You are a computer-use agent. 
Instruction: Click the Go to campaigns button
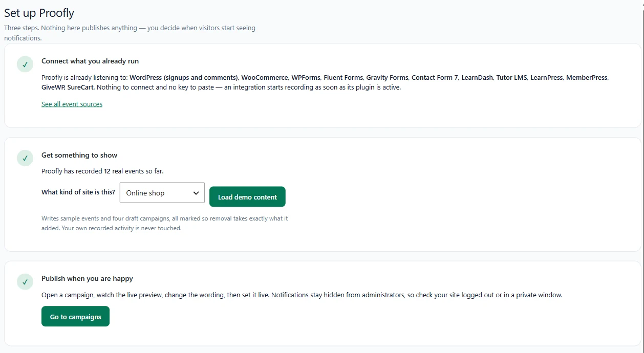click(76, 317)
